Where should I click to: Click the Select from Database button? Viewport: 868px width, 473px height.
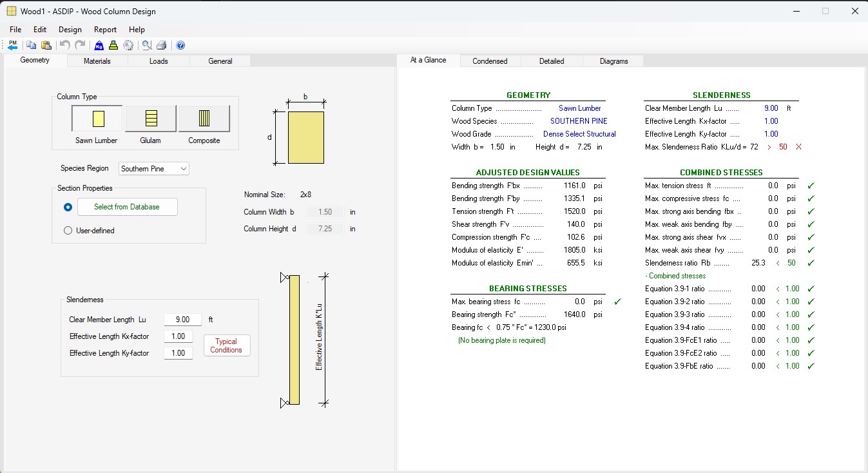(127, 207)
